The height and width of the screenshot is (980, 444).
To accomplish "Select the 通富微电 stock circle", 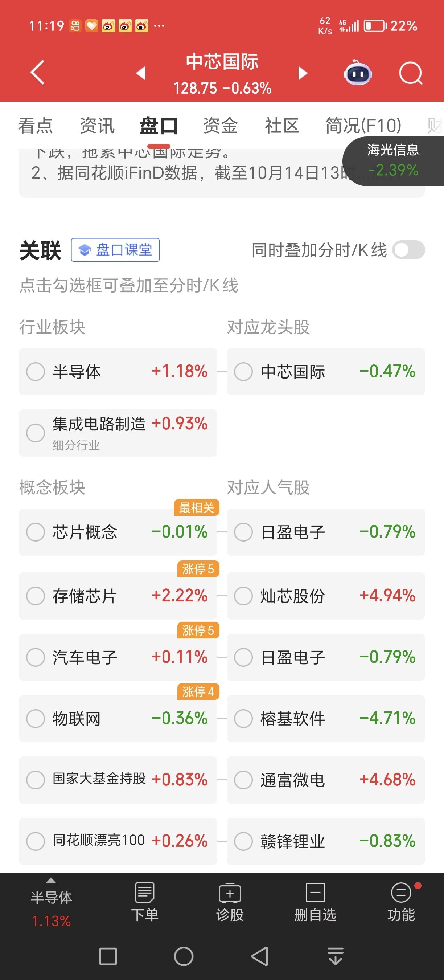I will (244, 780).
